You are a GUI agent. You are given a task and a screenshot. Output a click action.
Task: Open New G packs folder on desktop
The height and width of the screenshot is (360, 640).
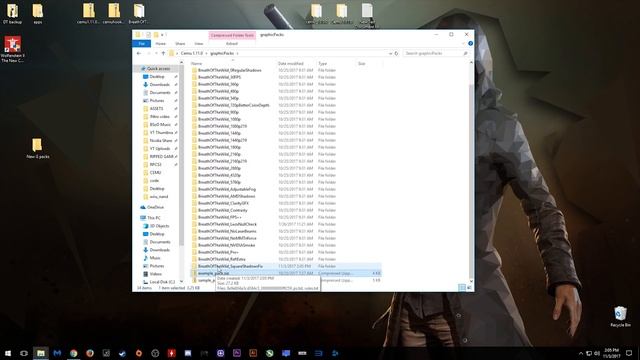tap(37, 149)
